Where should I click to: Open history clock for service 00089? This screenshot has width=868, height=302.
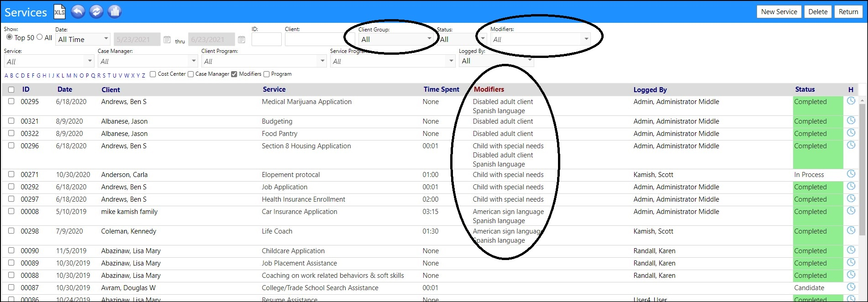(851, 263)
